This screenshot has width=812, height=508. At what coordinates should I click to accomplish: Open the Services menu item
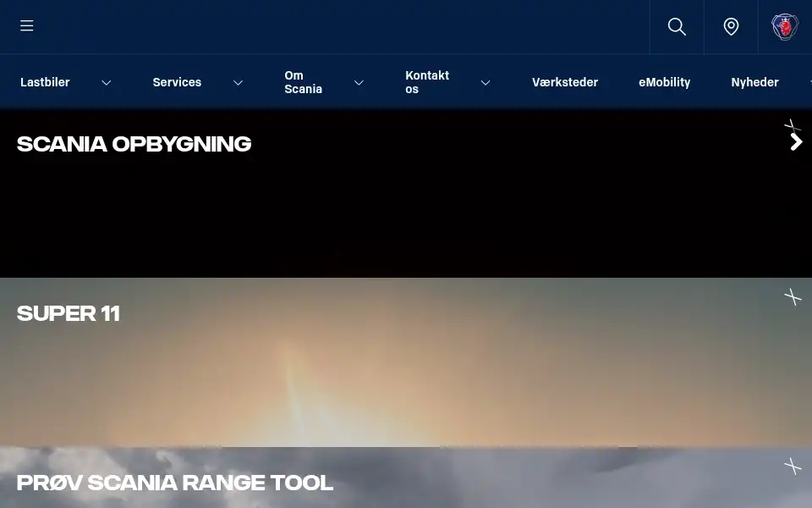[177, 82]
